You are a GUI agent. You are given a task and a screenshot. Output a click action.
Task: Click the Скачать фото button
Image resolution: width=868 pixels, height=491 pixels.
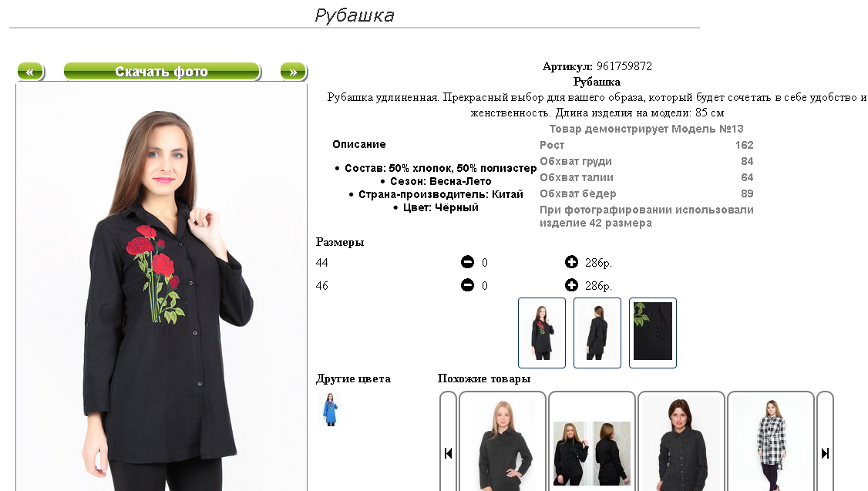[x=162, y=72]
